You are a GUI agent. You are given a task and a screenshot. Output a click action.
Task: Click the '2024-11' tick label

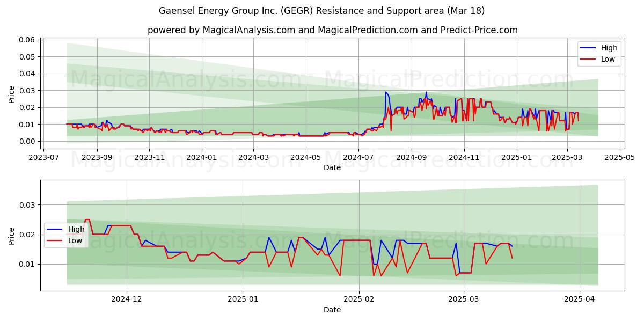point(464,158)
